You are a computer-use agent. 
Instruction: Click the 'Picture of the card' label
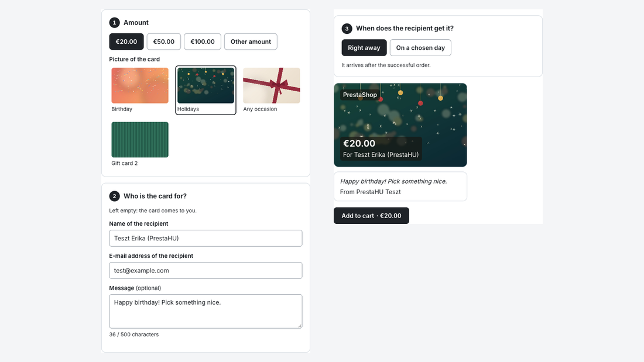click(134, 59)
